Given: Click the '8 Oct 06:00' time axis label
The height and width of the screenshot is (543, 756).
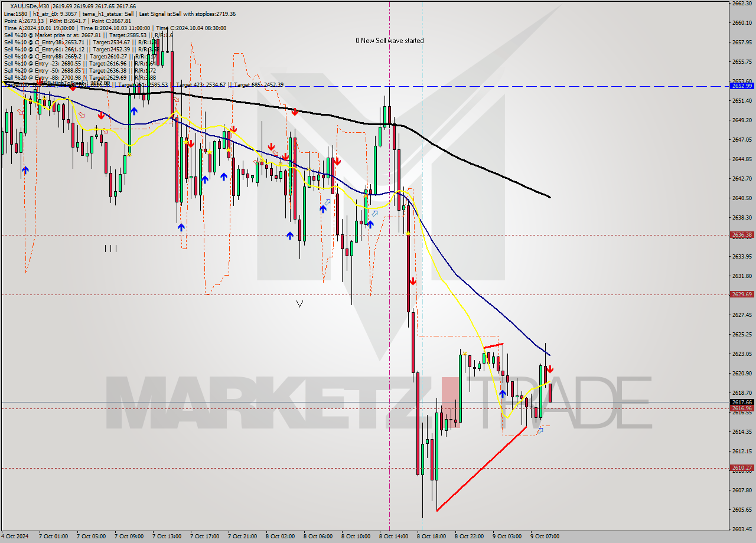Looking at the screenshot, I should click(318, 537).
